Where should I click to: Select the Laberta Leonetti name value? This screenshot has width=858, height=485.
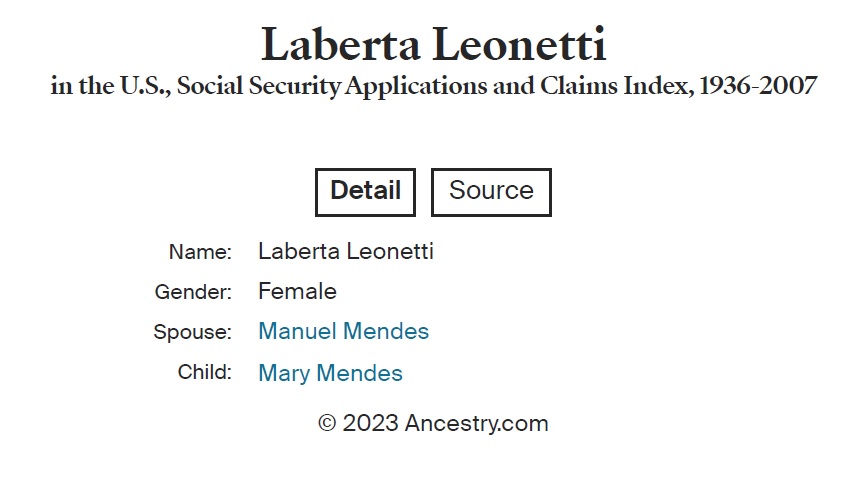click(345, 252)
